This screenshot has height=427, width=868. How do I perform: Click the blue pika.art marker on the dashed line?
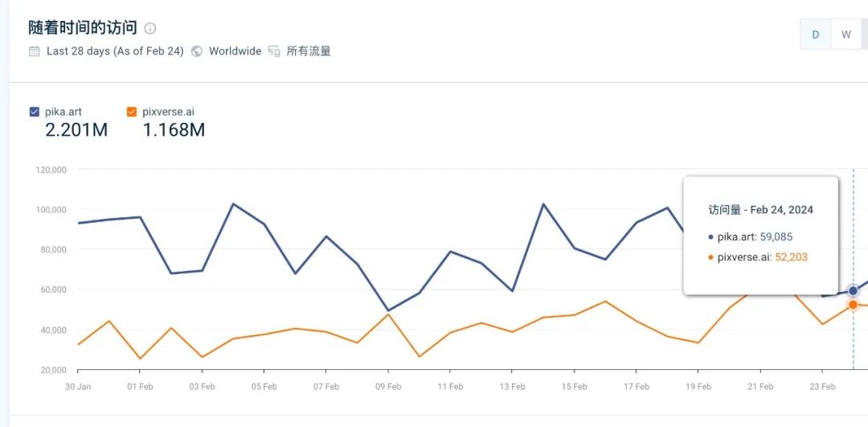click(x=853, y=291)
